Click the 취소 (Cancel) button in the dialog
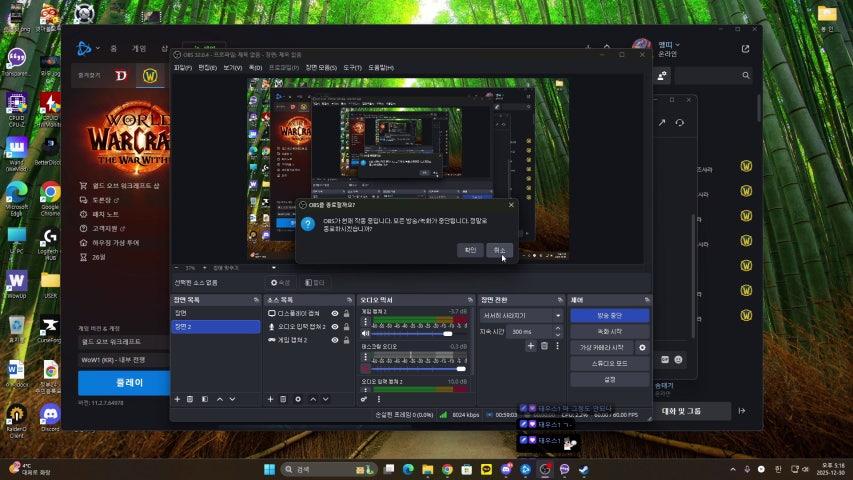853x480 pixels. pyautogui.click(x=499, y=249)
